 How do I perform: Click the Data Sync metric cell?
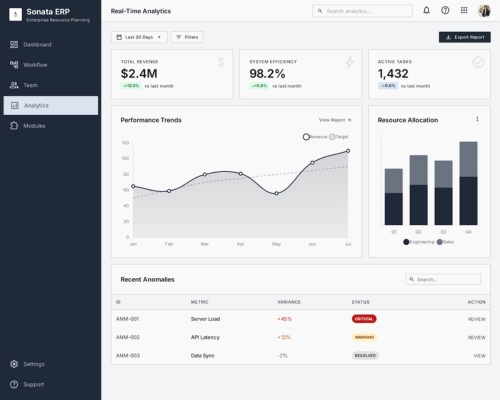tap(203, 356)
